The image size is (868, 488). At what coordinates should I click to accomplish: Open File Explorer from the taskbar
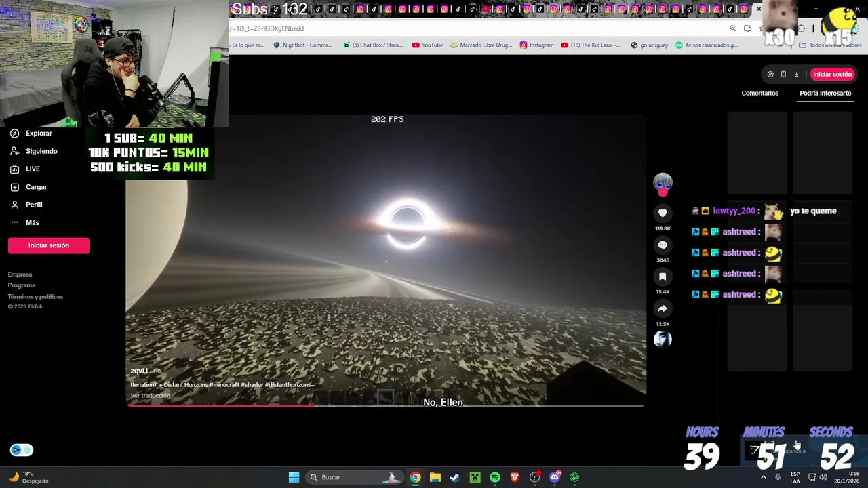pyautogui.click(x=435, y=477)
